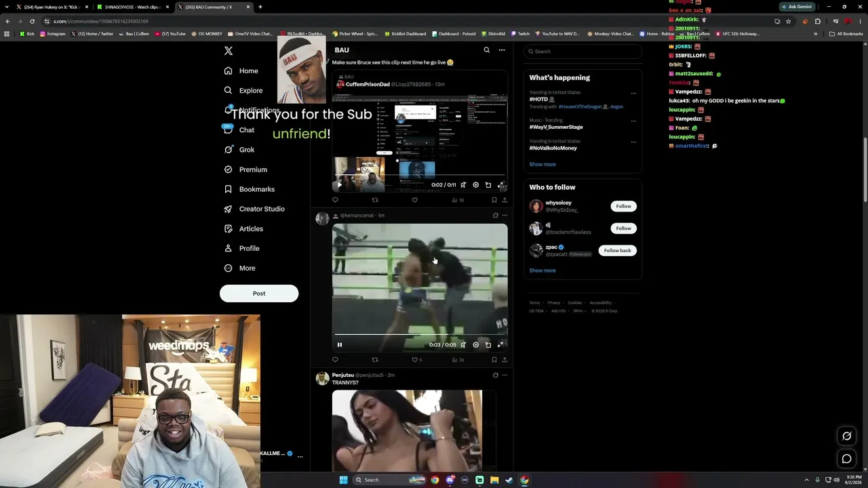Click the X logo in the sidebar
Viewport: 868px width, 488px height.
[x=229, y=51]
